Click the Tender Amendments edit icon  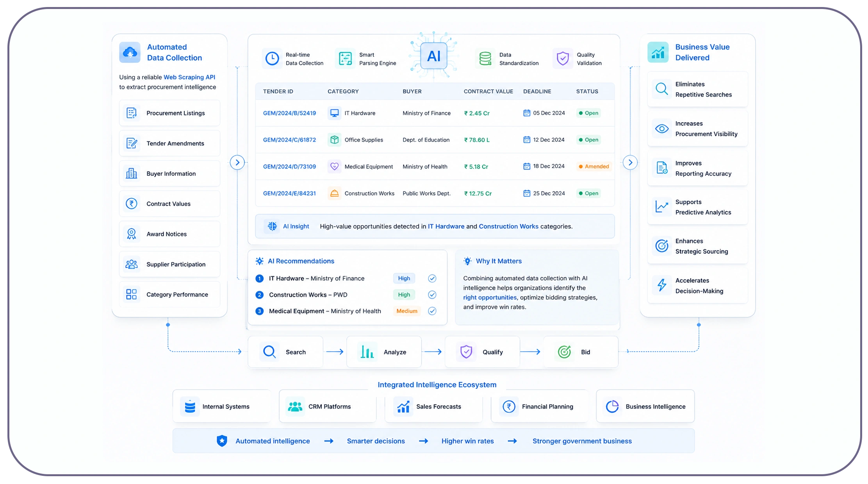pyautogui.click(x=132, y=143)
